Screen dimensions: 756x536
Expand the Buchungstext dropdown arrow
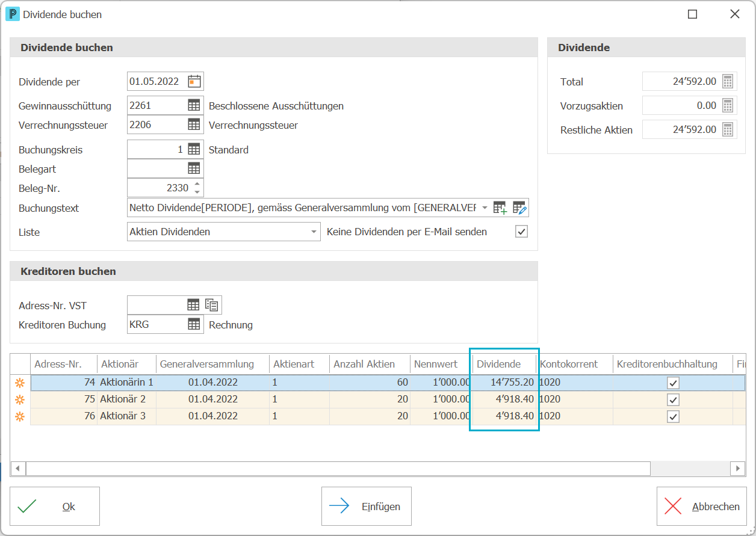(485, 208)
